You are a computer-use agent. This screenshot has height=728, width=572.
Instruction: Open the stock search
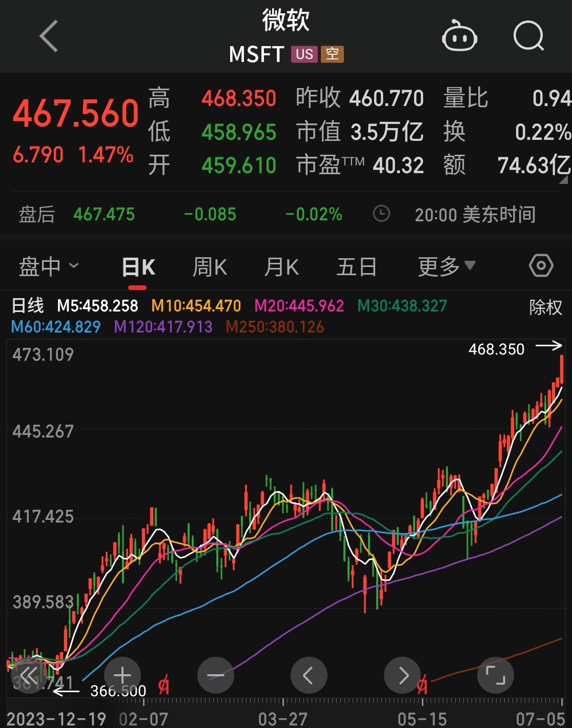point(528,37)
